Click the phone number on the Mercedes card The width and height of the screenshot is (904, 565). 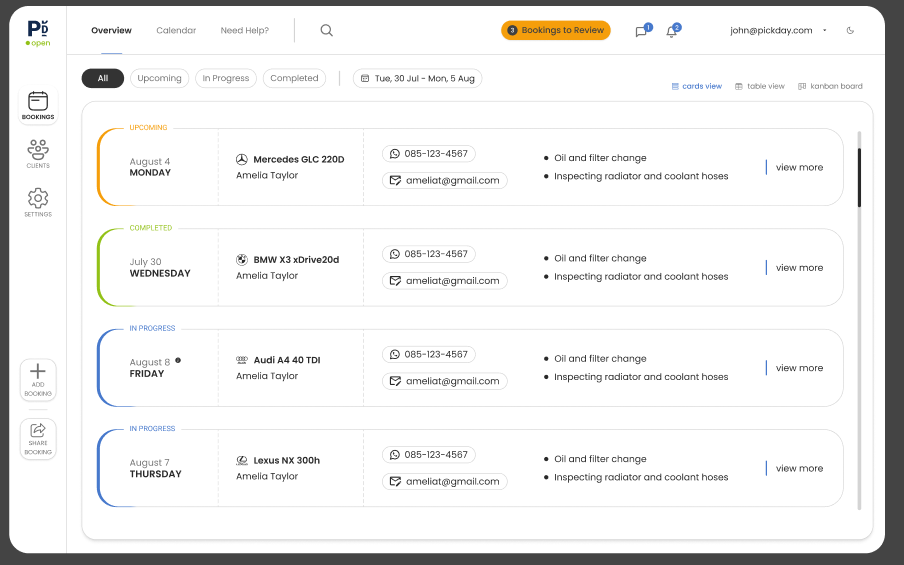click(x=428, y=154)
